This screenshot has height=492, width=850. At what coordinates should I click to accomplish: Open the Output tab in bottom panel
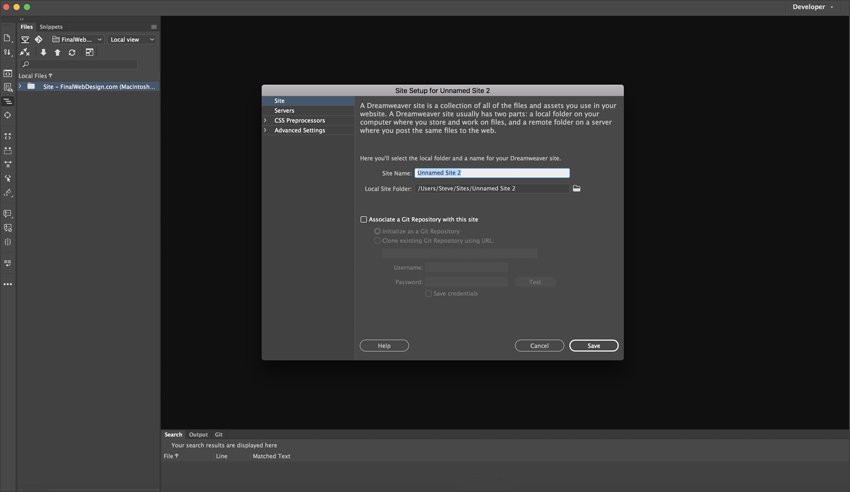[198, 435]
